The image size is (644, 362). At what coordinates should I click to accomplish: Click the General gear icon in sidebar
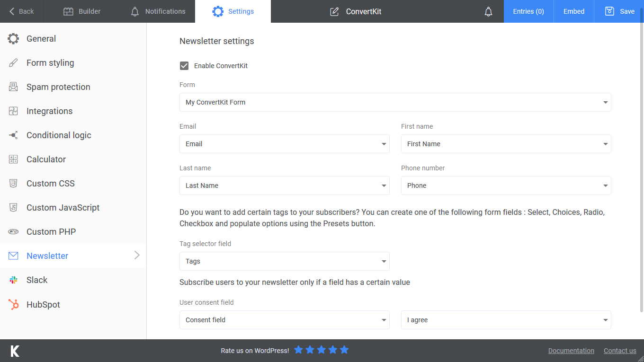(13, 39)
